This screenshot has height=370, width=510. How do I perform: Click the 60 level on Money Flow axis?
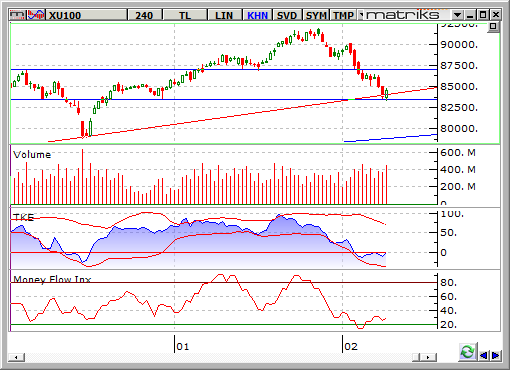(x=448, y=297)
